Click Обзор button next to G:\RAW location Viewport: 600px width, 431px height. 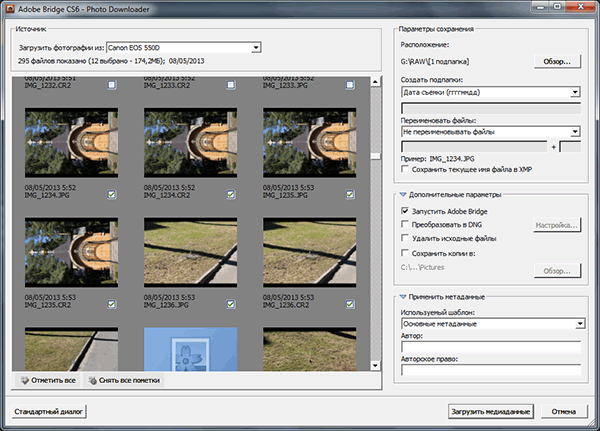pos(557,62)
